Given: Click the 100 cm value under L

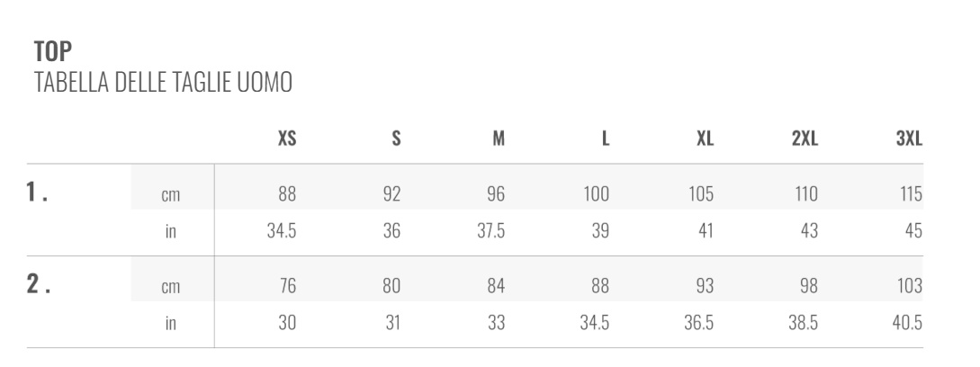Looking at the screenshot, I should point(596,193).
